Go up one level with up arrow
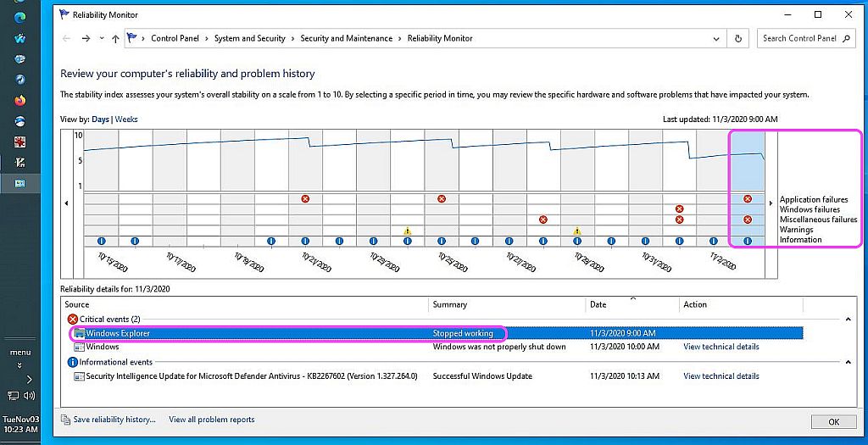Screen dimensions: 868x445 click(115, 39)
